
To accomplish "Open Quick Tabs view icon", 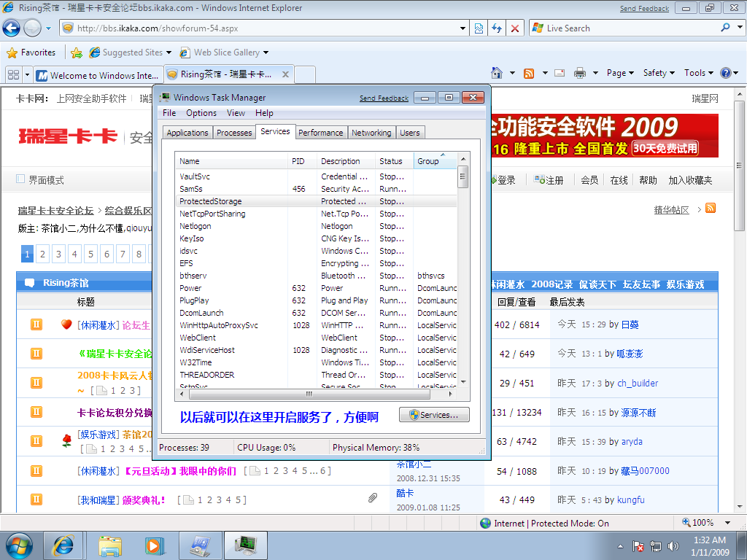I will click(x=13, y=75).
